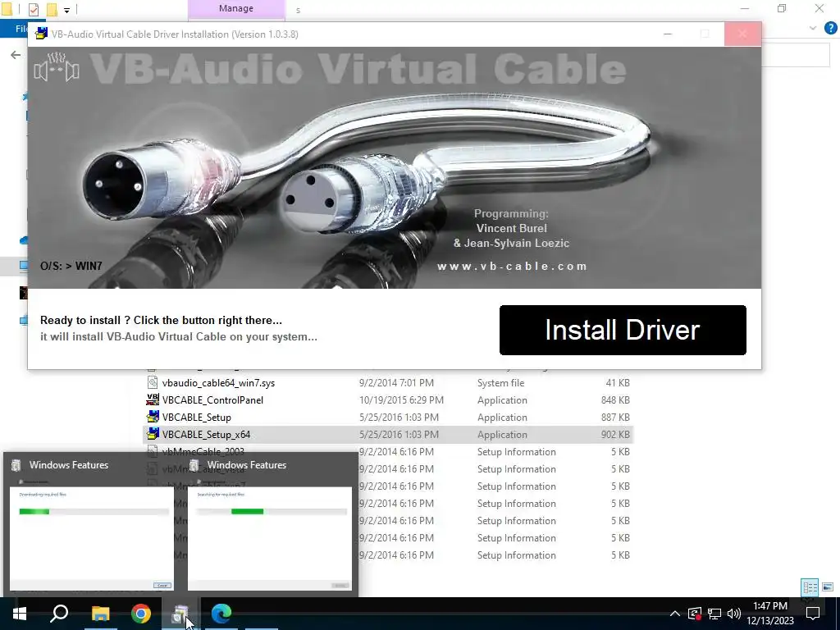This screenshot has width=840, height=630.
Task: Click the Windows Features taskbar icon
Action: pos(180,614)
